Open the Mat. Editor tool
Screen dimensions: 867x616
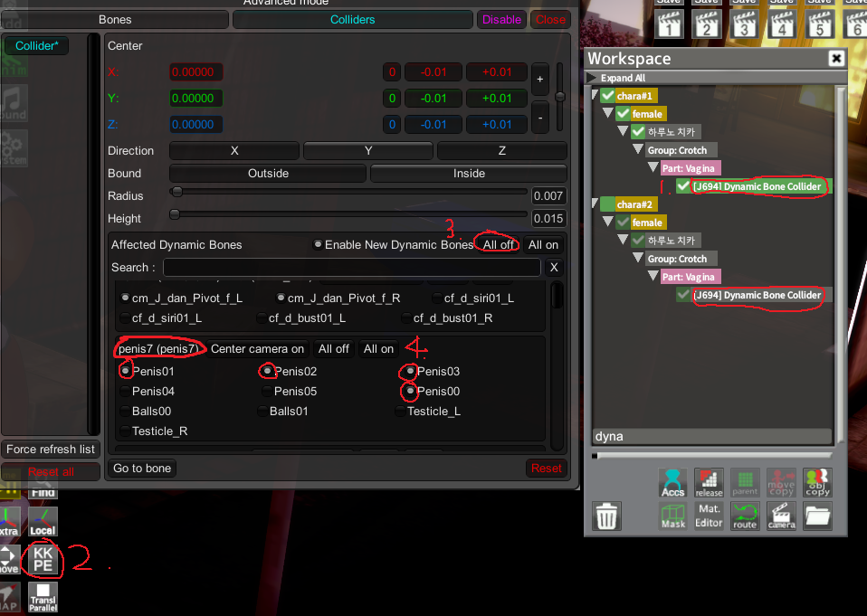pyautogui.click(x=709, y=516)
